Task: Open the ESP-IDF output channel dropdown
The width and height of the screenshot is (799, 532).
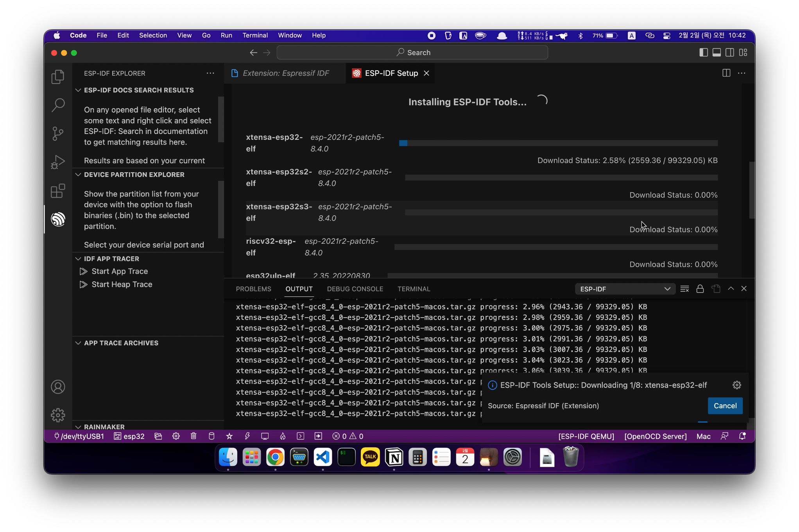Action: (625, 289)
